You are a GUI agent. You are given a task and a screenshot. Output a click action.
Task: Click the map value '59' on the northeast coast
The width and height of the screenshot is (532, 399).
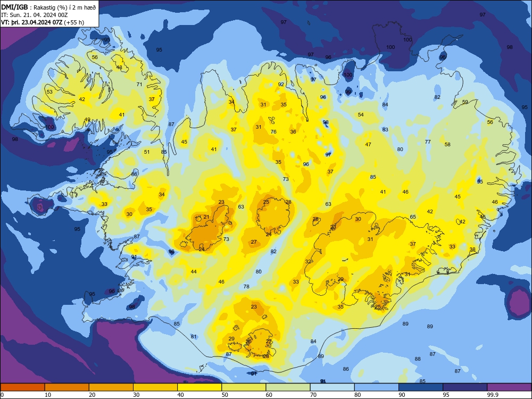465,102
